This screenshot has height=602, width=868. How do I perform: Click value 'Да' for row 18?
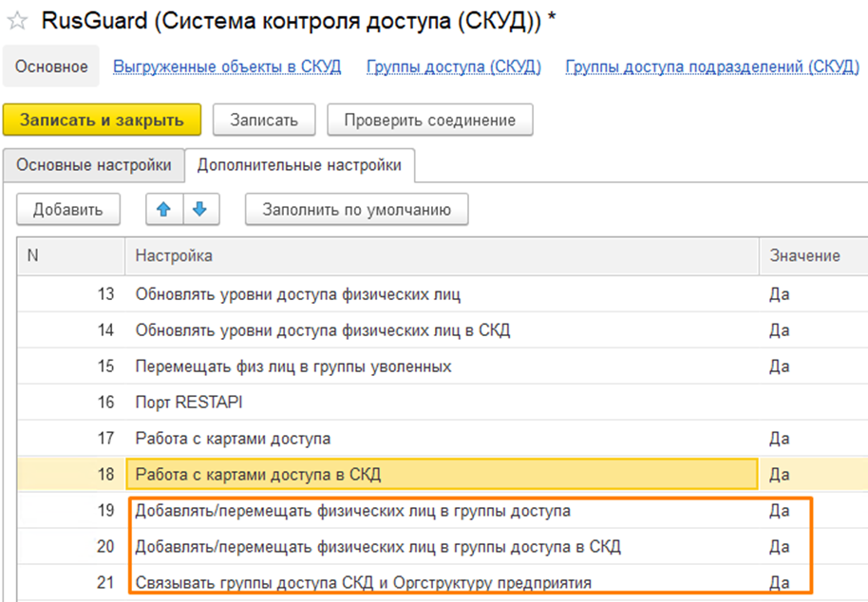tap(780, 475)
